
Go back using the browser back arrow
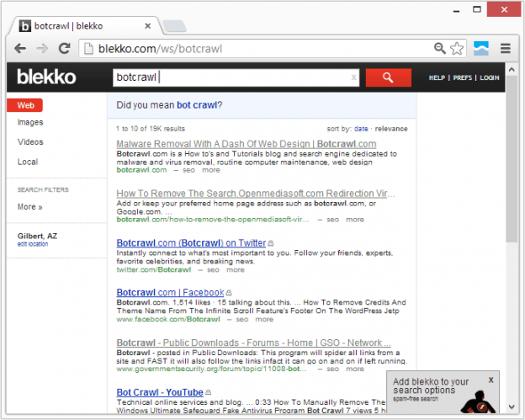[x=20, y=49]
